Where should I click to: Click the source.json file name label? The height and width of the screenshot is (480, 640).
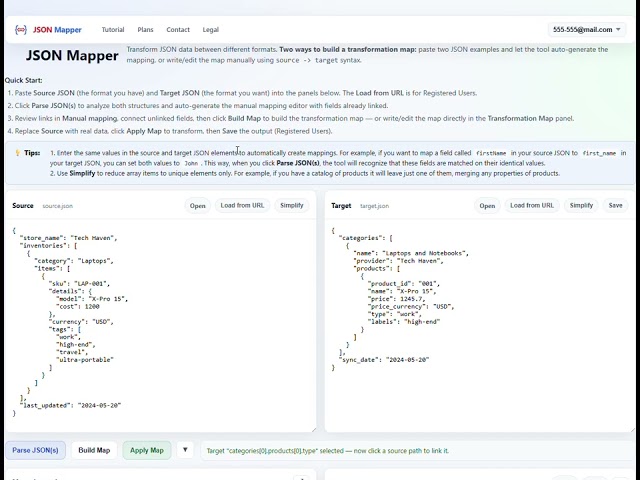[x=58, y=206]
